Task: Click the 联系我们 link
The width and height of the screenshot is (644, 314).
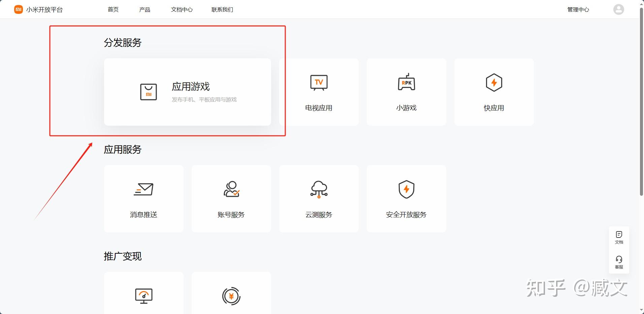Action: [x=222, y=9]
